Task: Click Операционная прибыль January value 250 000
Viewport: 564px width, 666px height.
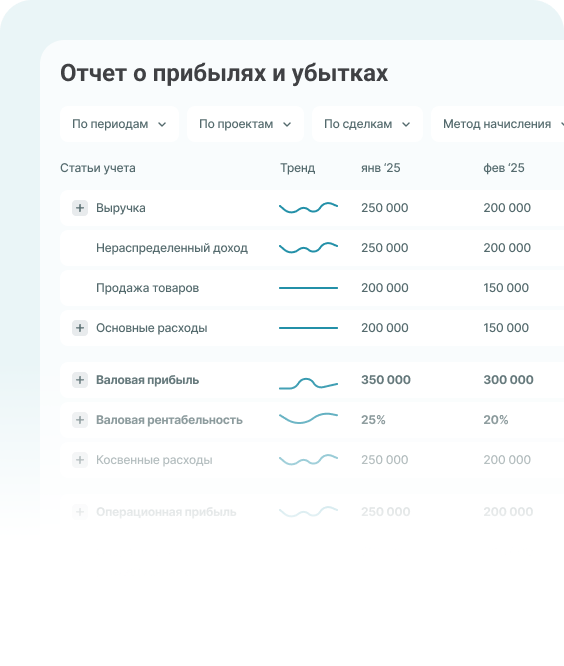Action: click(x=386, y=511)
